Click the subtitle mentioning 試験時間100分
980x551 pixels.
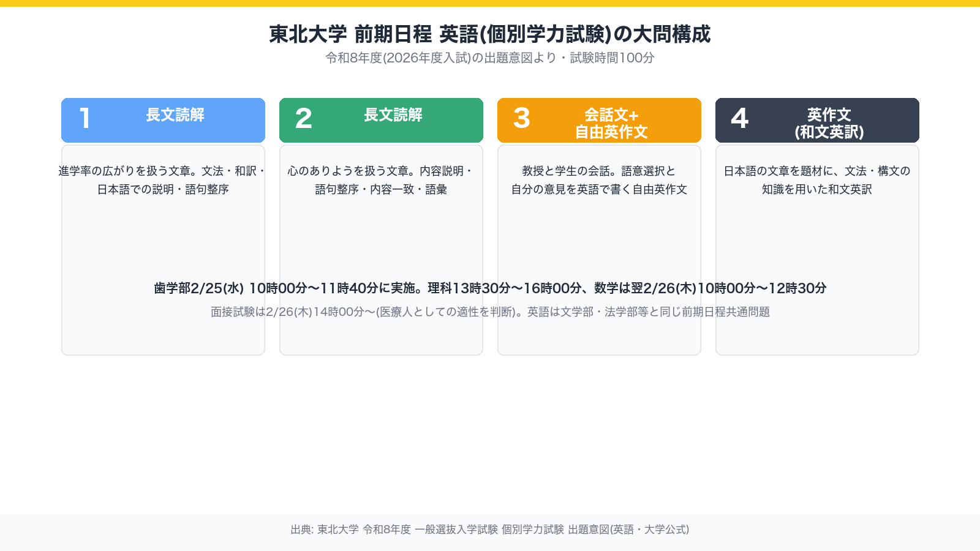tap(490, 58)
